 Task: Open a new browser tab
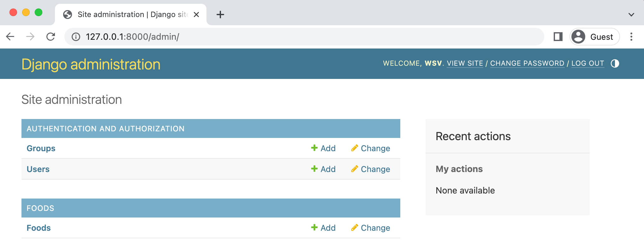click(220, 15)
